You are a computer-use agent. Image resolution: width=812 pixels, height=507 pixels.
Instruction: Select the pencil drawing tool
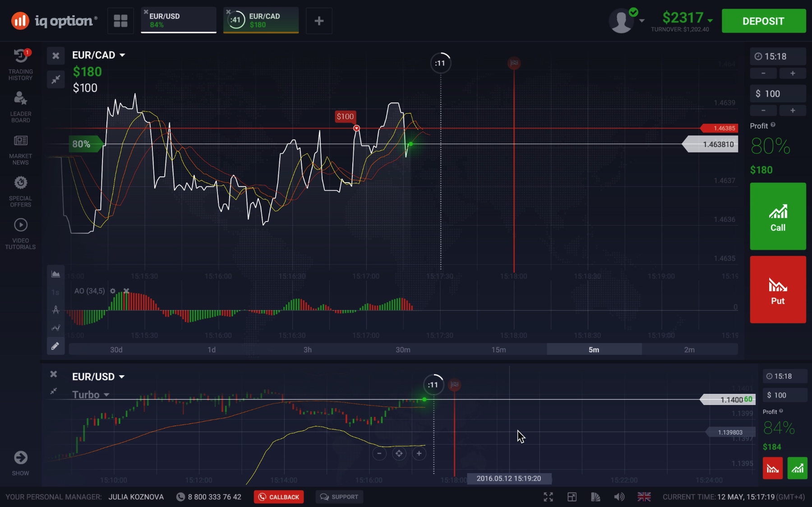pos(55,346)
